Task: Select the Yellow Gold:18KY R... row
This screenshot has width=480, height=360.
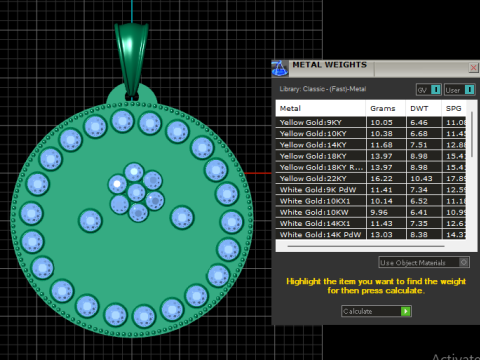Action: [371, 167]
